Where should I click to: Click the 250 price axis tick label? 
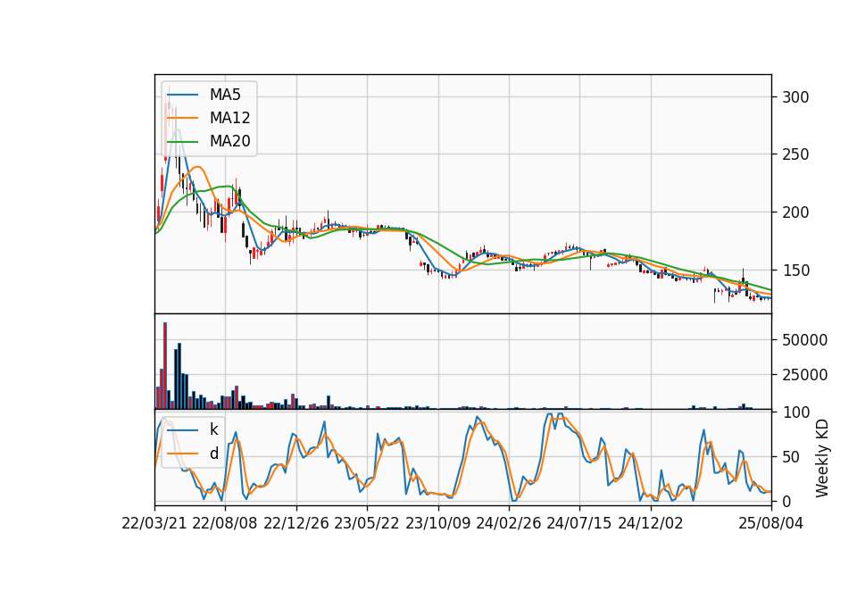click(795, 154)
